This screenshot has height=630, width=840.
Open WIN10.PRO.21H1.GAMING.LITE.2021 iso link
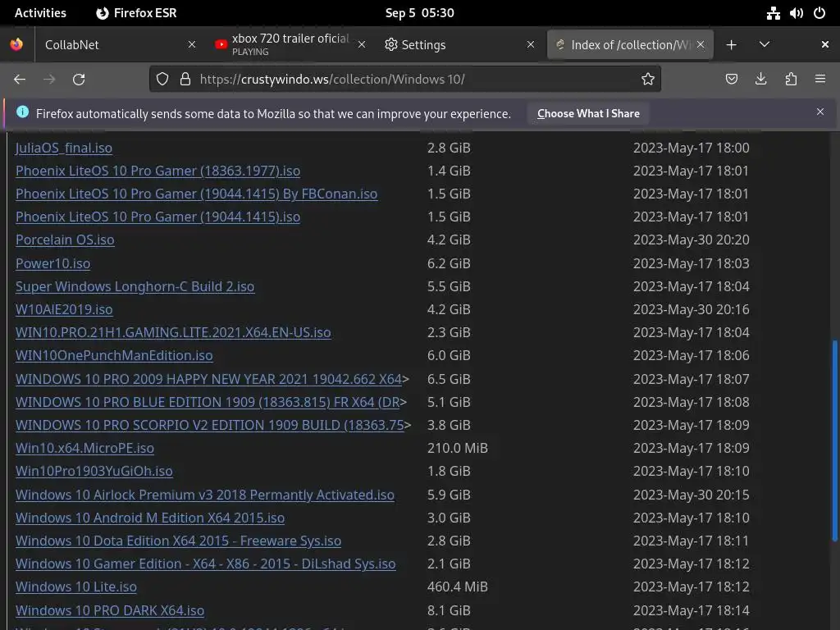(x=173, y=333)
